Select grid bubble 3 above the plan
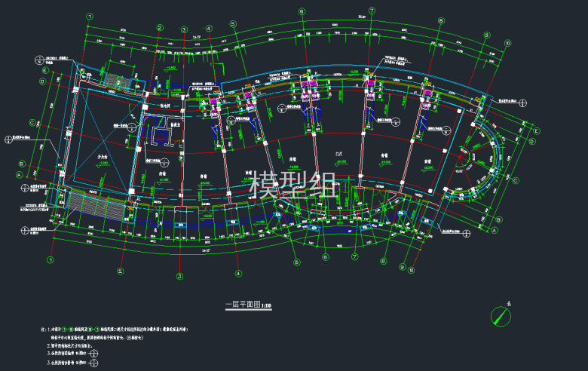The height and width of the screenshot is (371, 588). pos(184,29)
